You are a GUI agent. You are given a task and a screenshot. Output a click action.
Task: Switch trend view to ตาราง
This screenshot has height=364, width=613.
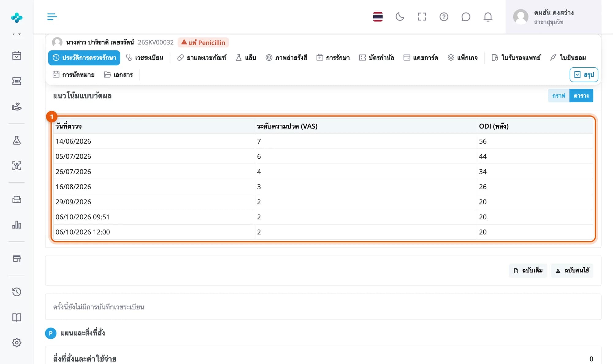(x=581, y=96)
